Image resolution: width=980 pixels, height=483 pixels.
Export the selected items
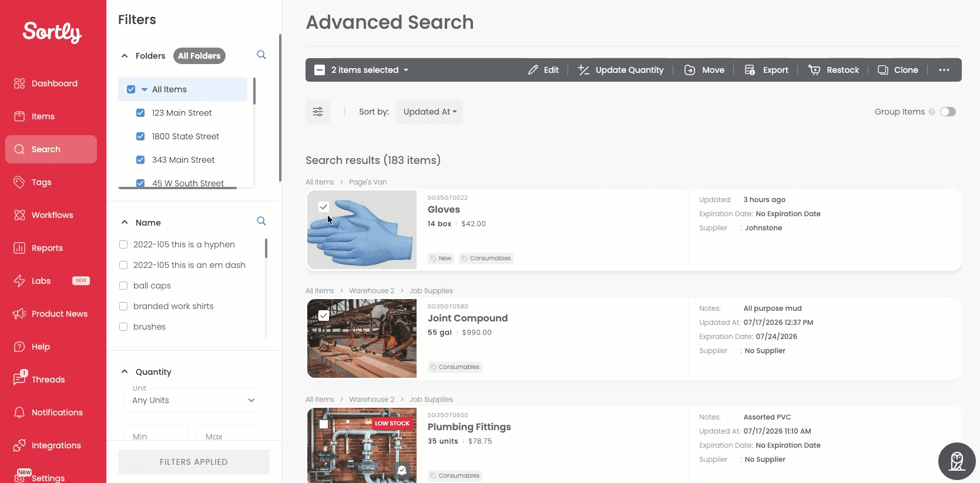coord(767,70)
